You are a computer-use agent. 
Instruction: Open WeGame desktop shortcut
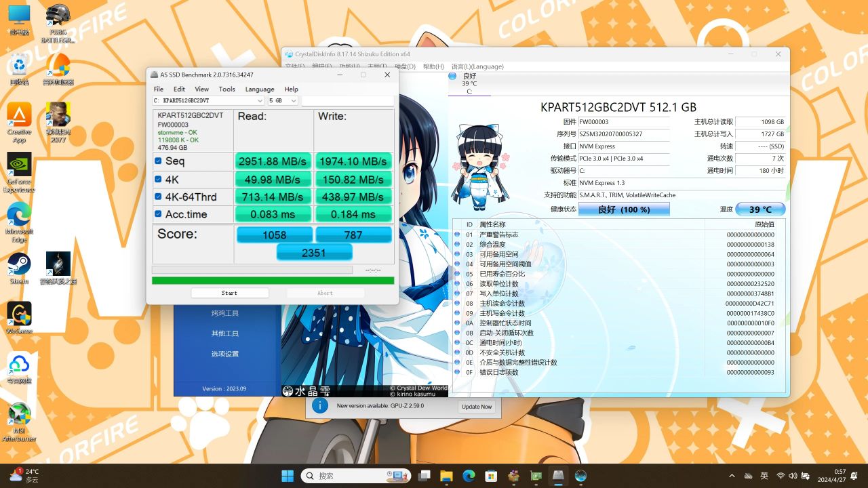coord(19,318)
